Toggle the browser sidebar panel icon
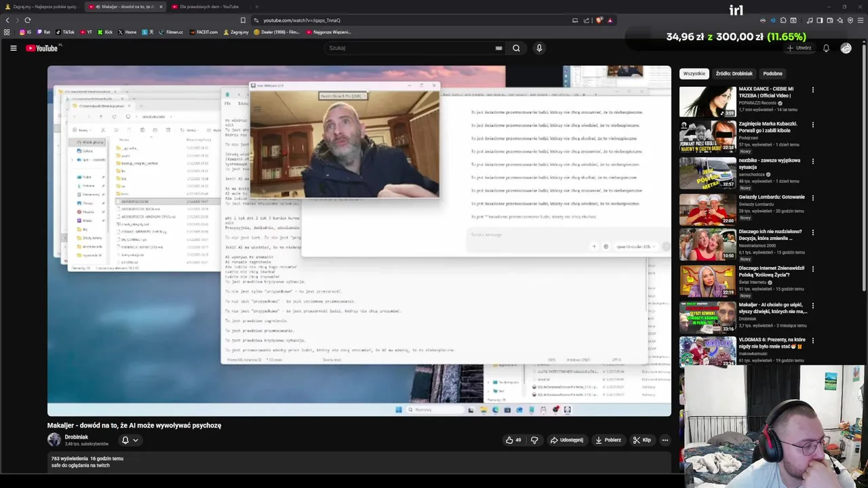This screenshot has height=488, width=868. [820, 20]
